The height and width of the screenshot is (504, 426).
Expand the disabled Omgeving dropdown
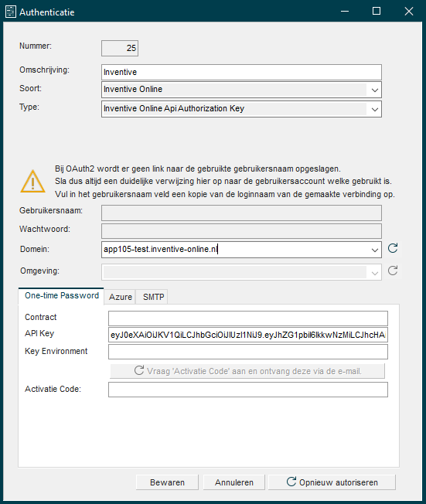[374, 273]
